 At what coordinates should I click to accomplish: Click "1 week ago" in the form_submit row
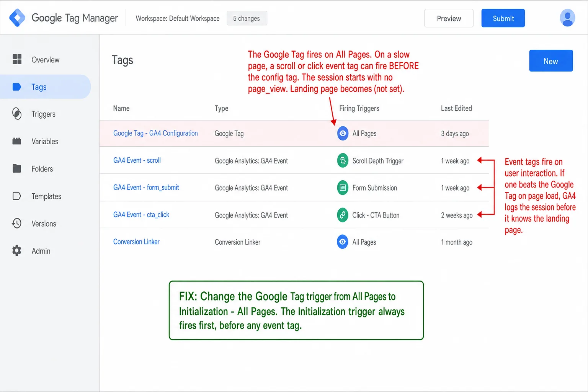[455, 188]
